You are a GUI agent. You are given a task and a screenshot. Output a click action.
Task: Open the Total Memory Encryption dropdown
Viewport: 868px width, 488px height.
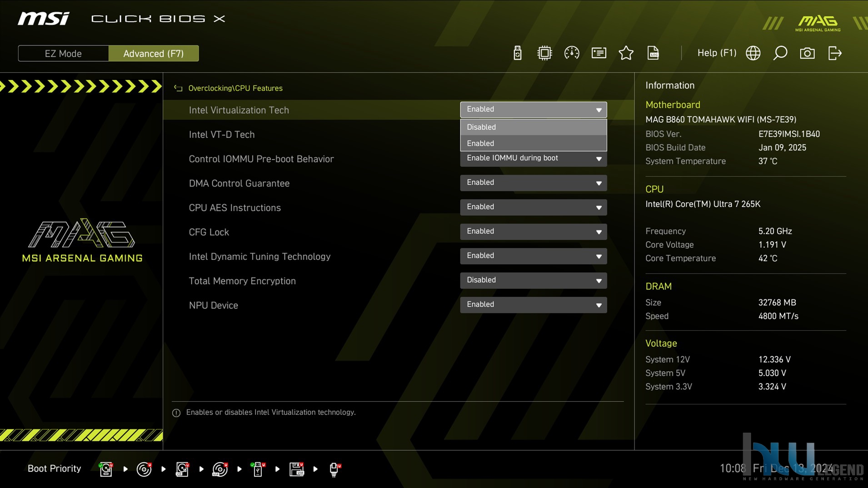pyautogui.click(x=533, y=280)
